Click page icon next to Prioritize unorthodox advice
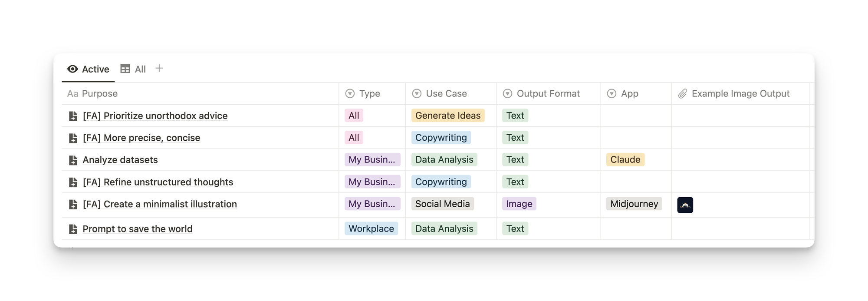The height and width of the screenshot is (301, 868). point(73,116)
